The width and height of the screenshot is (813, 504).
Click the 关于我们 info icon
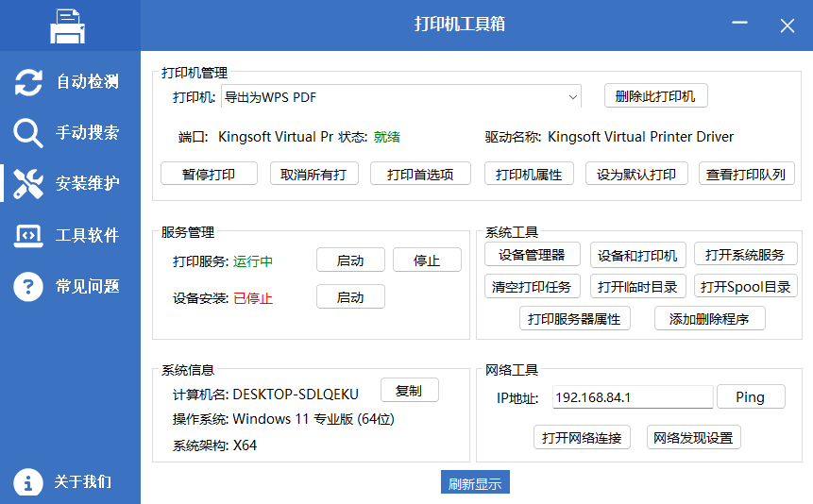(x=28, y=482)
